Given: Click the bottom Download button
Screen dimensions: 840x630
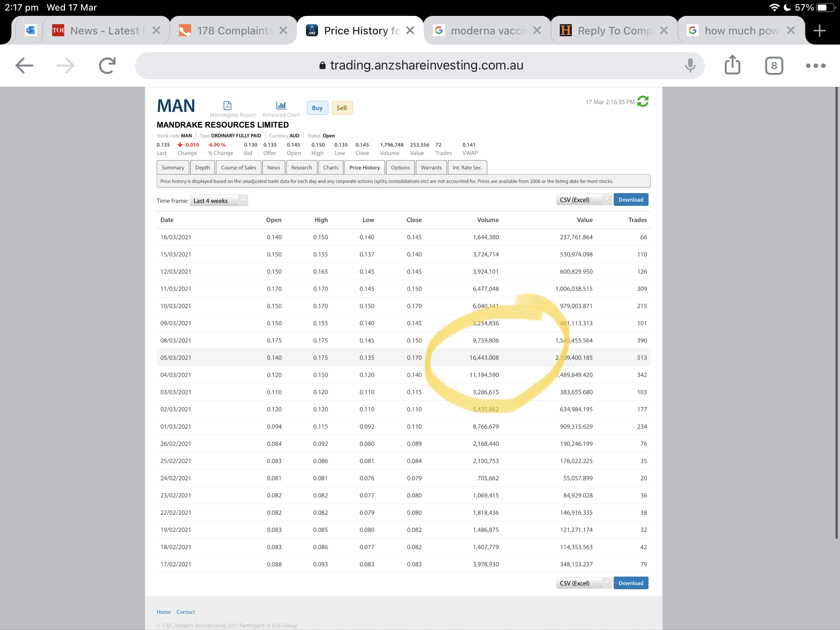Looking at the screenshot, I should [x=631, y=583].
